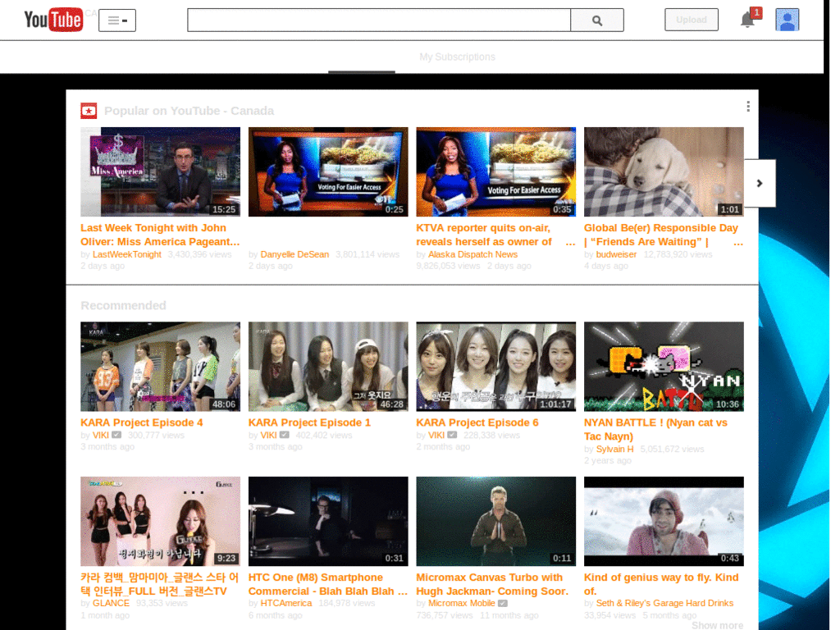The height and width of the screenshot is (630, 840).
Task: Play NYAN BATTLE video thumbnail
Action: tap(664, 367)
